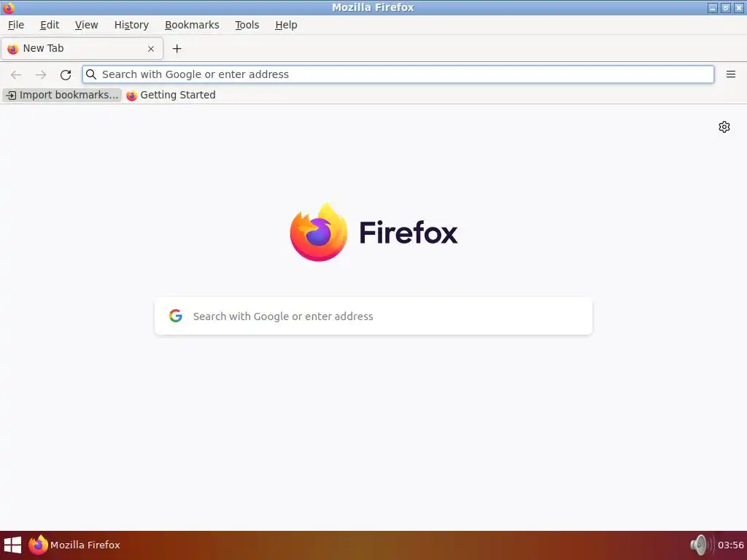The image size is (747, 560).
Task: Open the Getting Started bookmark
Action: click(171, 96)
